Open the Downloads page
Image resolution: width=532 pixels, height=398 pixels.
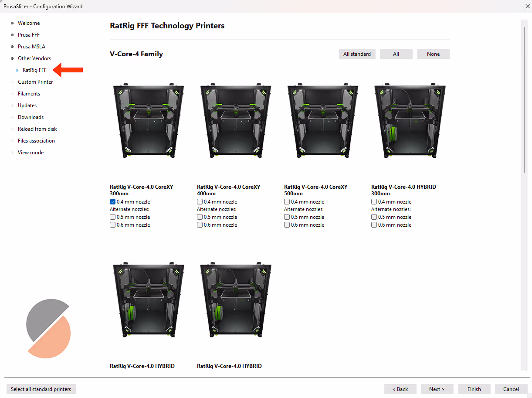[30, 117]
